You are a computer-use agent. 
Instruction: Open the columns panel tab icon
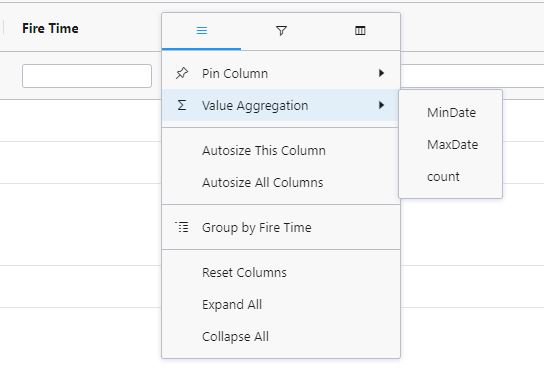click(360, 31)
